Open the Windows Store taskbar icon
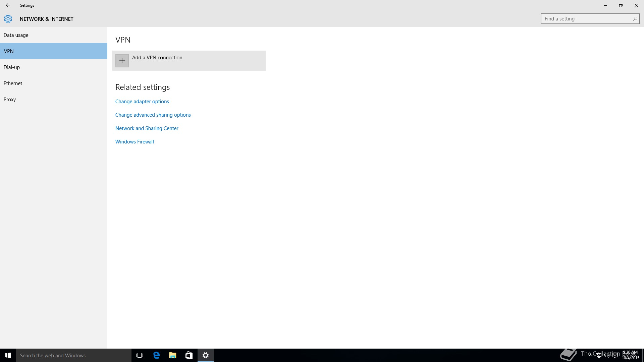The height and width of the screenshot is (362, 644). point(189,355)
